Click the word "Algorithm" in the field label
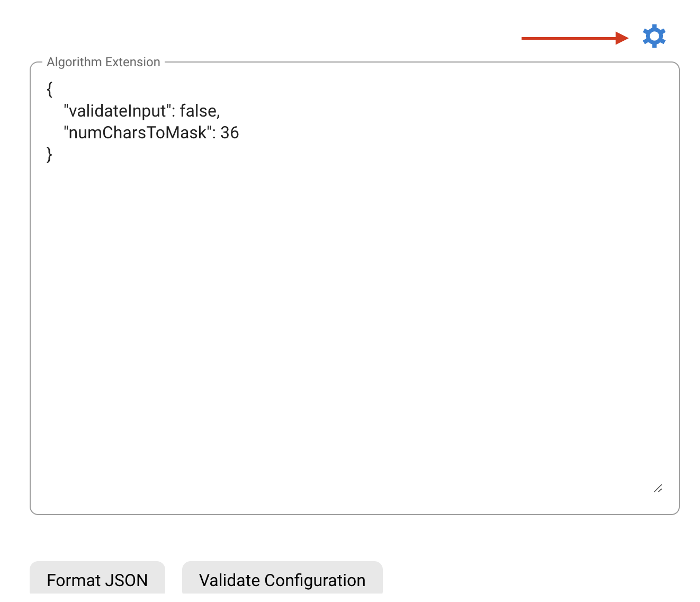This screenshot has width=700, height=602. tap(74, 62)
